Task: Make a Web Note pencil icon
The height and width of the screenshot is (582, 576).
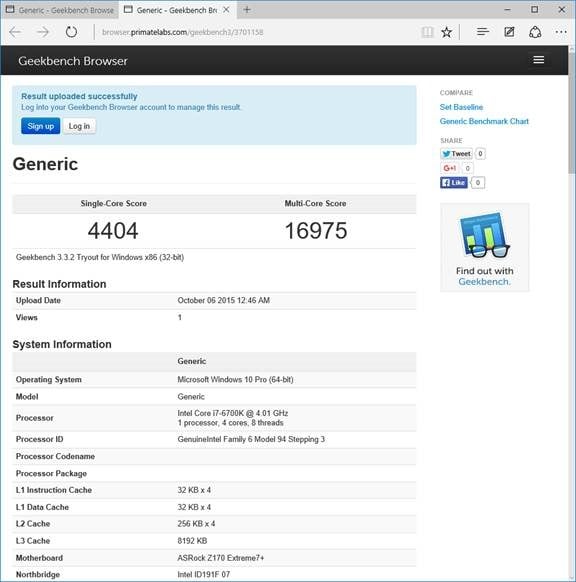Action: (509, 32)
